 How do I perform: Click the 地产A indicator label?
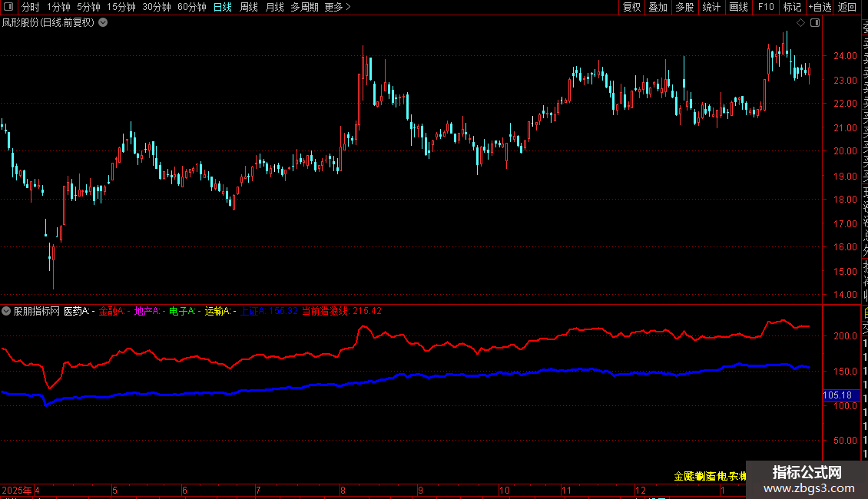(150, 311)
